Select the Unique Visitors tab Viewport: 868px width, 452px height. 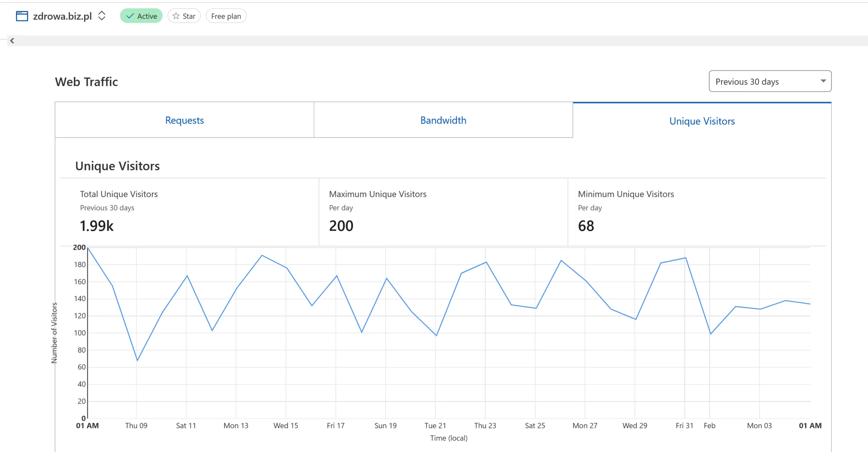(702, 121)
